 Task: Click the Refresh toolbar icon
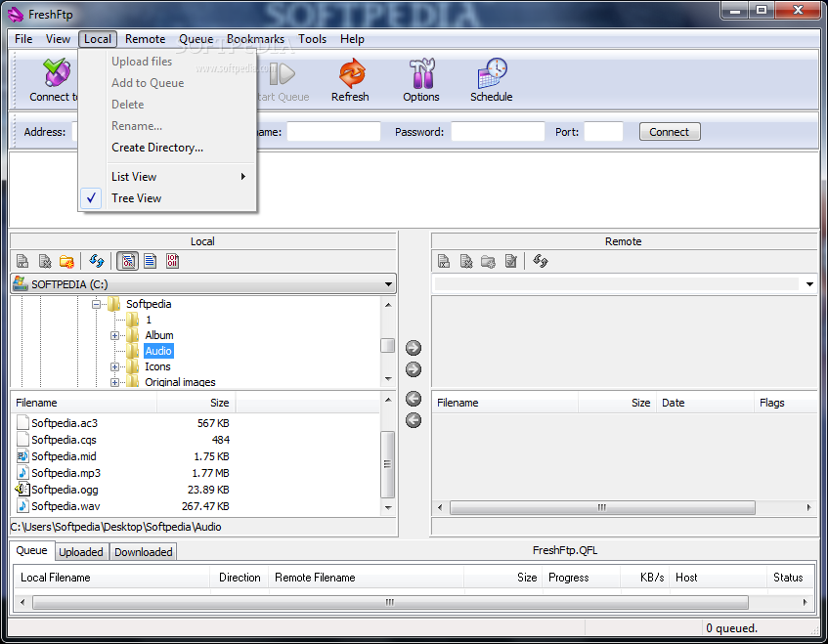pos(352,73)
